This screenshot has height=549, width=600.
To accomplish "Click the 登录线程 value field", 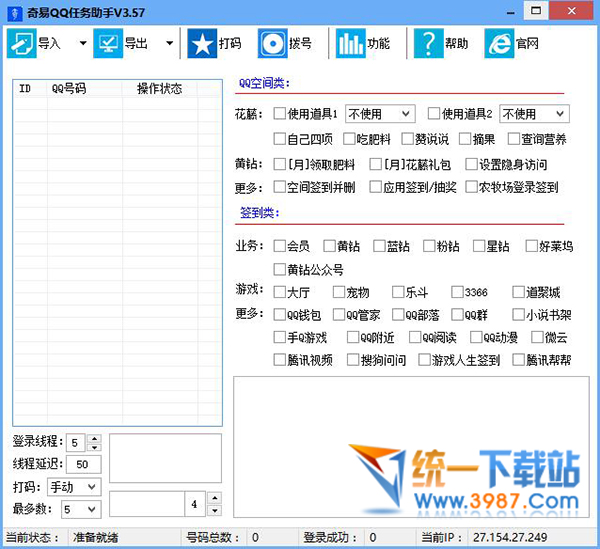I will click(76, 443).
